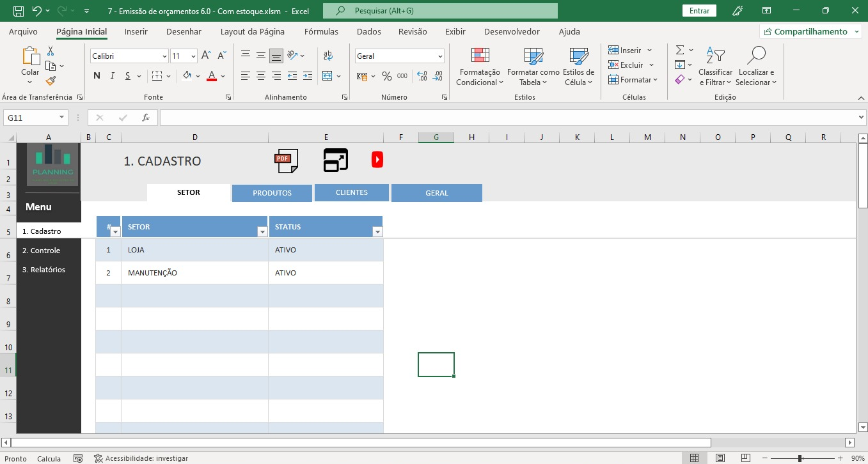Toggle italic I formatting

point(113,76)
